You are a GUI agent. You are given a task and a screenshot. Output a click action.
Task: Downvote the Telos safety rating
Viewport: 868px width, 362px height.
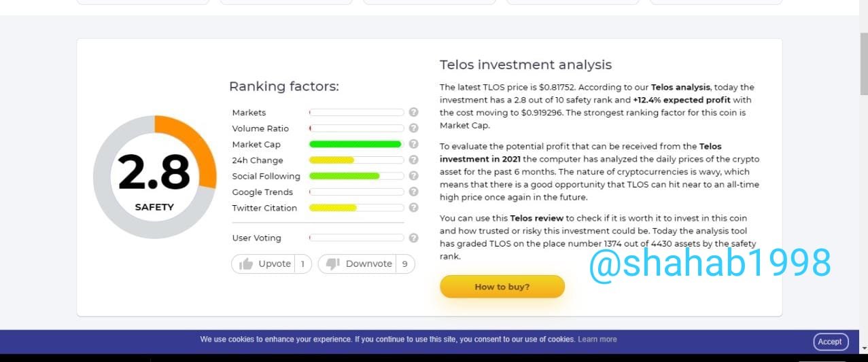click(366, 264)
